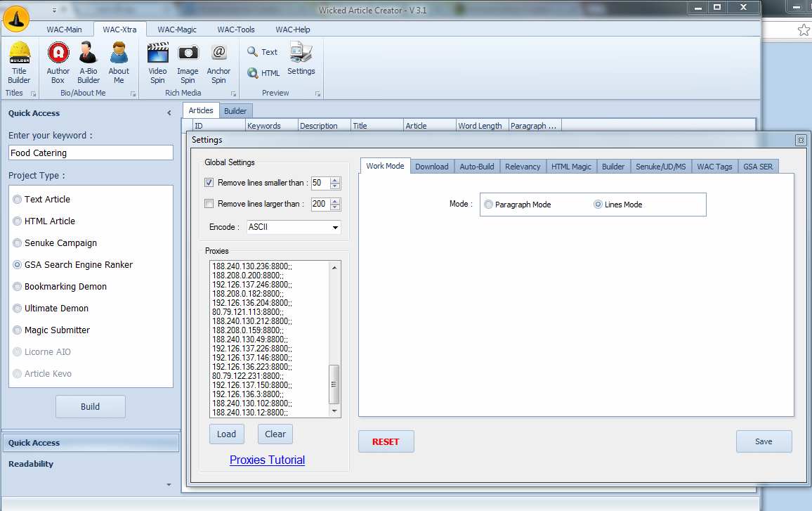The image size is (812, 511).
Task: Open the Senuke/UD/MS settings tab
Action: [660, 167]
